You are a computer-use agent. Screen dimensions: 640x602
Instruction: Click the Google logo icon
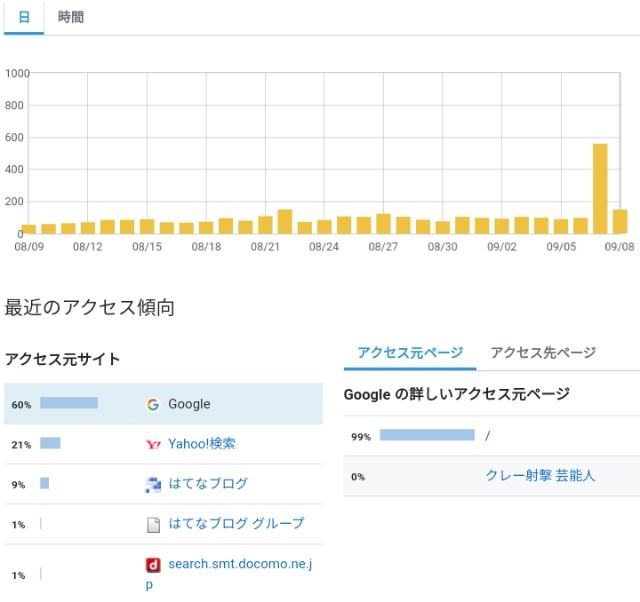153,404
